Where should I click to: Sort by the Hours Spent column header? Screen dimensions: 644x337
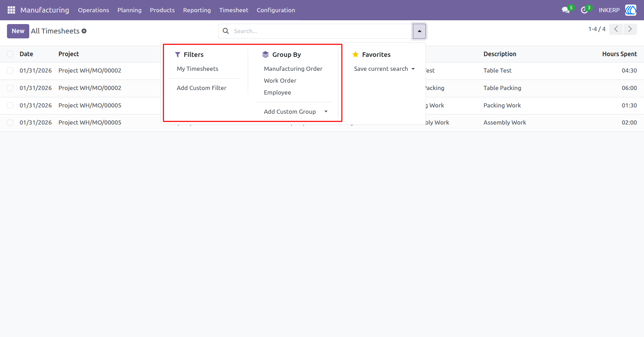(x=619, y=54)
